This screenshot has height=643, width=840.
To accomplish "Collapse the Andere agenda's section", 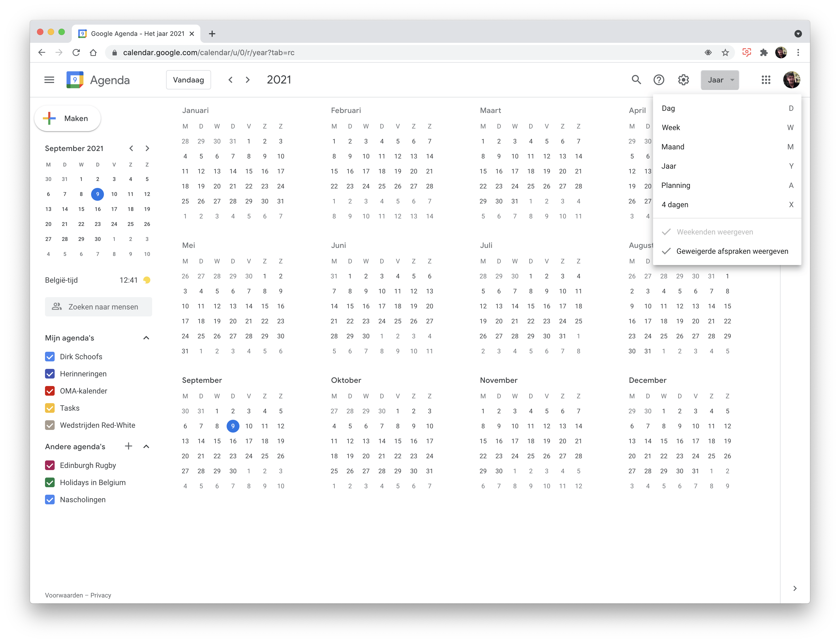I will (146, 446).
